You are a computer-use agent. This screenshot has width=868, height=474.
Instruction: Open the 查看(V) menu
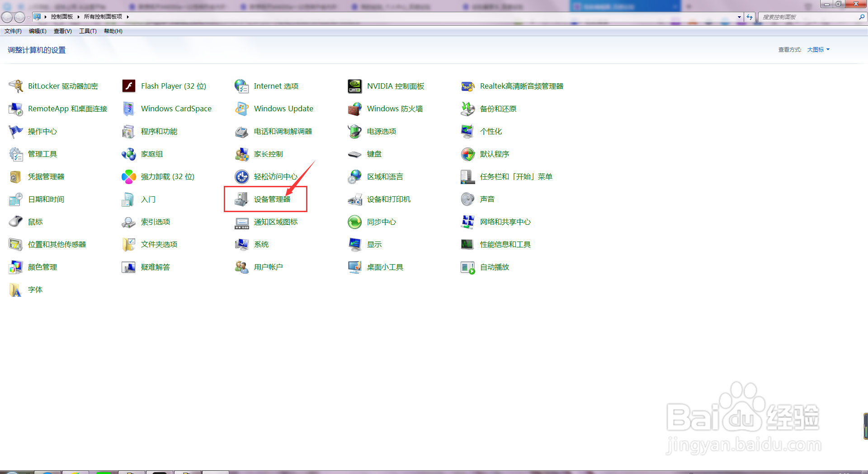pyautogui.click(x=63, y=31)
